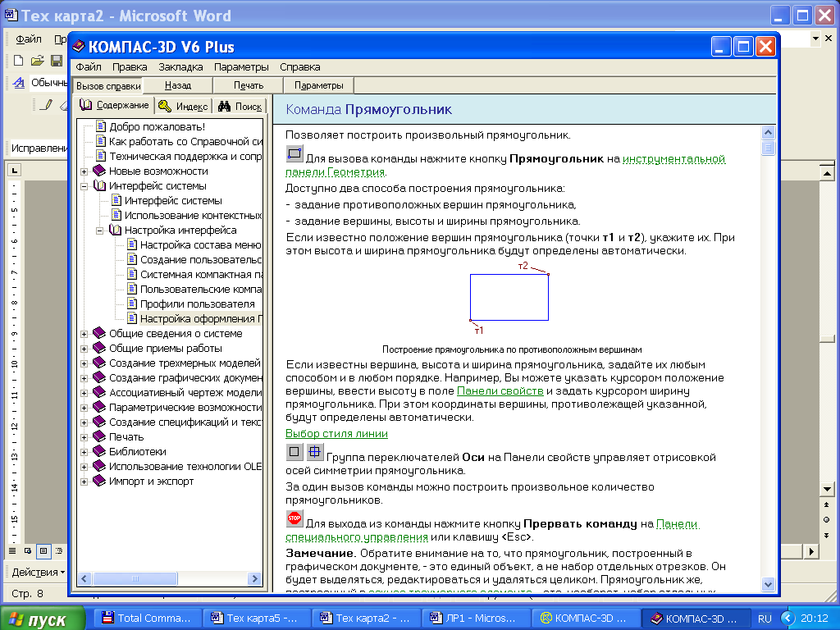Image resolution: width=840 pixels, height=630 pixels.
Task: Expand the Новые возможности section
Action: pos(84,171)
